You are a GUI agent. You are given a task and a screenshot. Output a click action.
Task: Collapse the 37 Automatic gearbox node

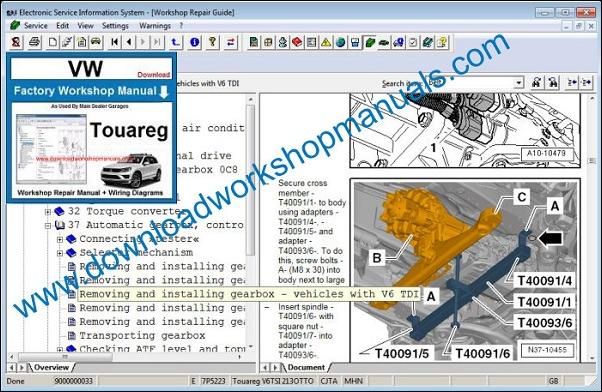point(48,225)
